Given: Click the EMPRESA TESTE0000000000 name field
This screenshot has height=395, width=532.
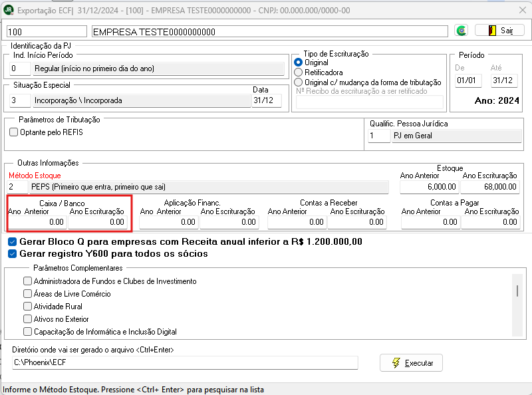Looking at the screenshot, I should 270,31.
